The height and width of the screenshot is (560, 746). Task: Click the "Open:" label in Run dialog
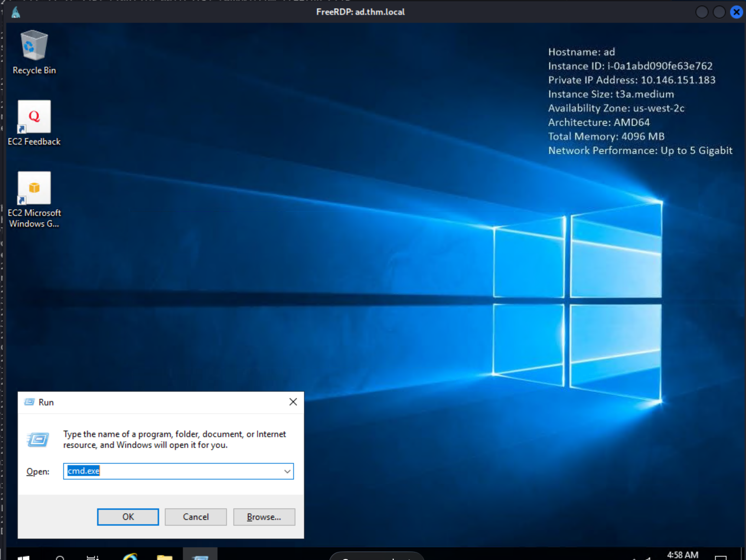[x=38, y=472]
